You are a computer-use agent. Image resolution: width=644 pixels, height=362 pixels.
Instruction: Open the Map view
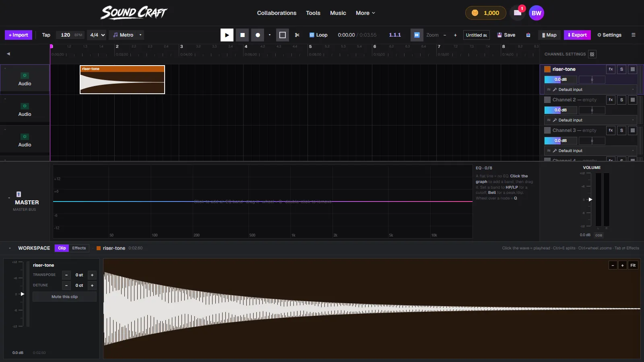click(x=549, y=35)
